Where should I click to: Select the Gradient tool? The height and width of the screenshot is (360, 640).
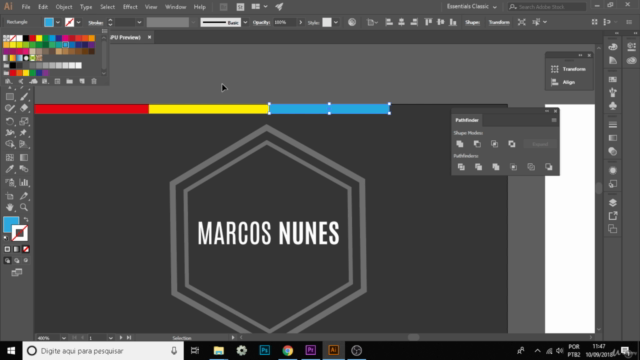(x=24, y=158)
